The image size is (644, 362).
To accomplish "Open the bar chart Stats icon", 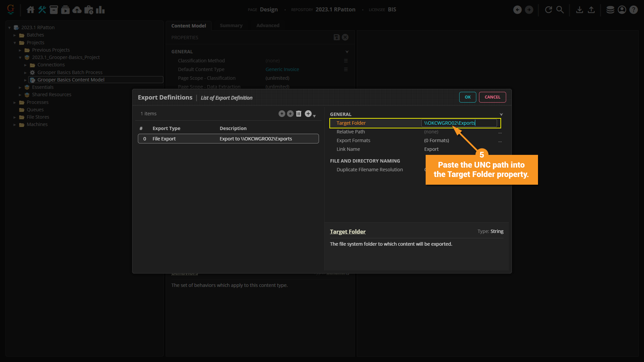I will [100, 10].
